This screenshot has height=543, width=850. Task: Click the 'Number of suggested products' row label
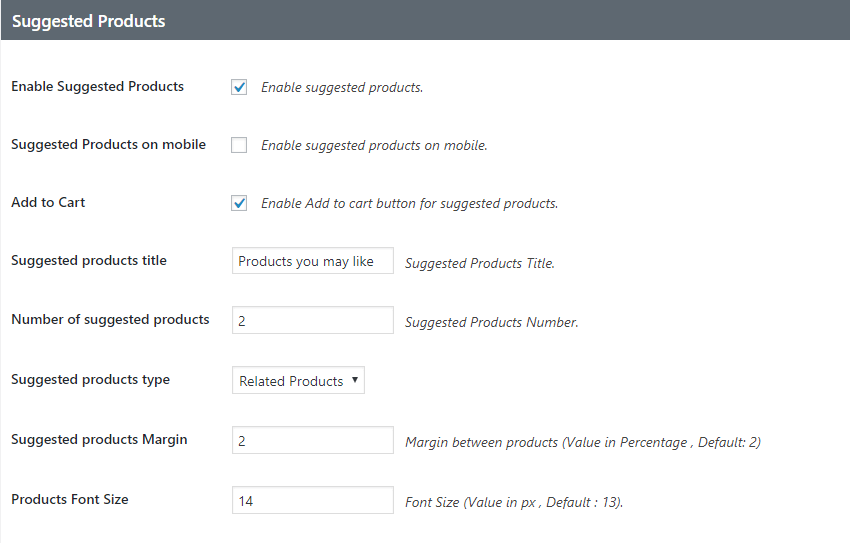110,319
